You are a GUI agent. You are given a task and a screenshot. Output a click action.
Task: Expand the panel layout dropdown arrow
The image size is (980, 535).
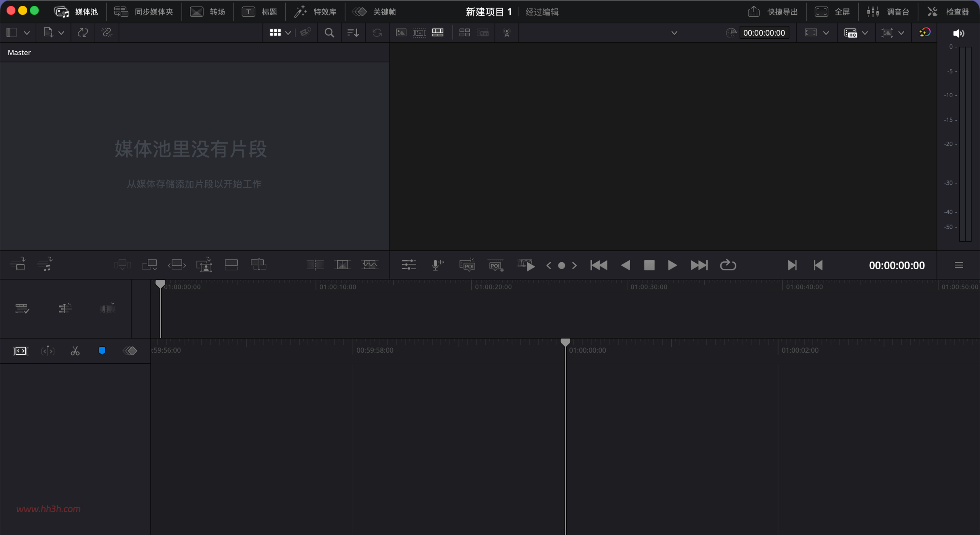point(27,33)
